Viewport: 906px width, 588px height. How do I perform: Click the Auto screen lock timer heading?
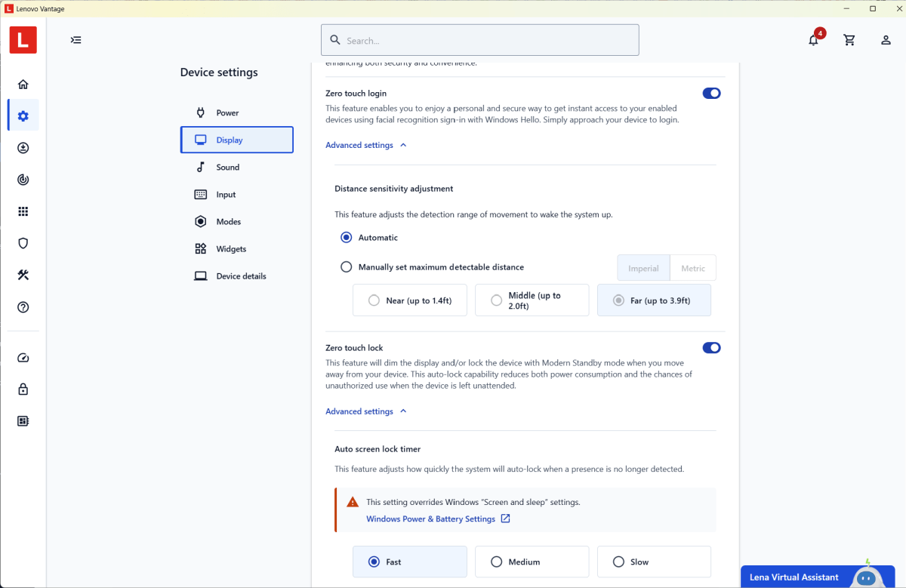point(377,449)
